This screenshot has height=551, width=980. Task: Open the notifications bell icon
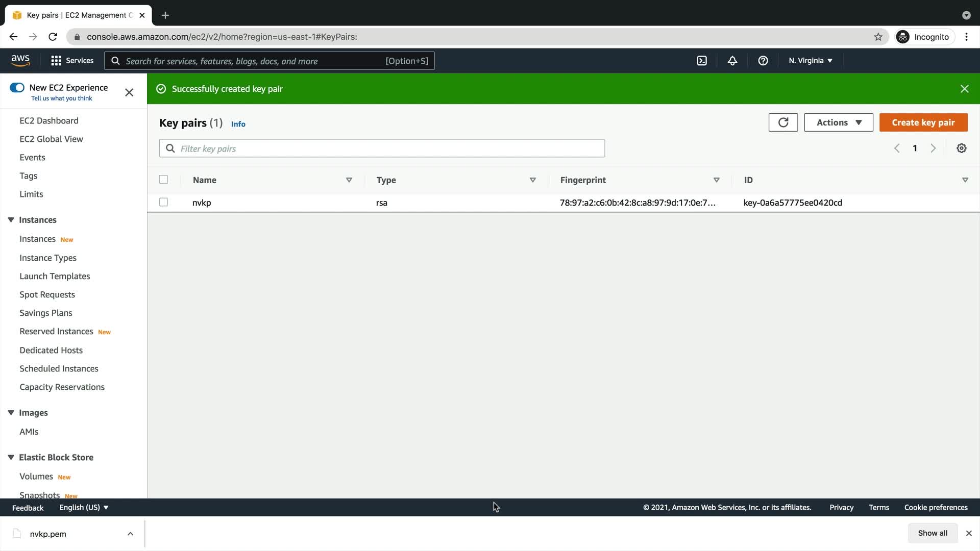click(x=732, y=61)
